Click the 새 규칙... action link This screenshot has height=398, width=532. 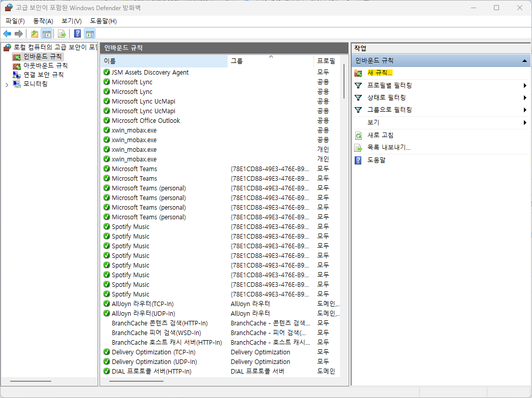tap(380, 73)
